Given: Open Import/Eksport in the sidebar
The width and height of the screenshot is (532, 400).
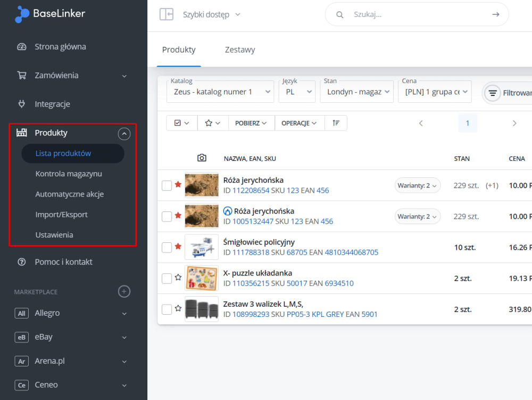Looking at the screenshot, I should [61, 214].
